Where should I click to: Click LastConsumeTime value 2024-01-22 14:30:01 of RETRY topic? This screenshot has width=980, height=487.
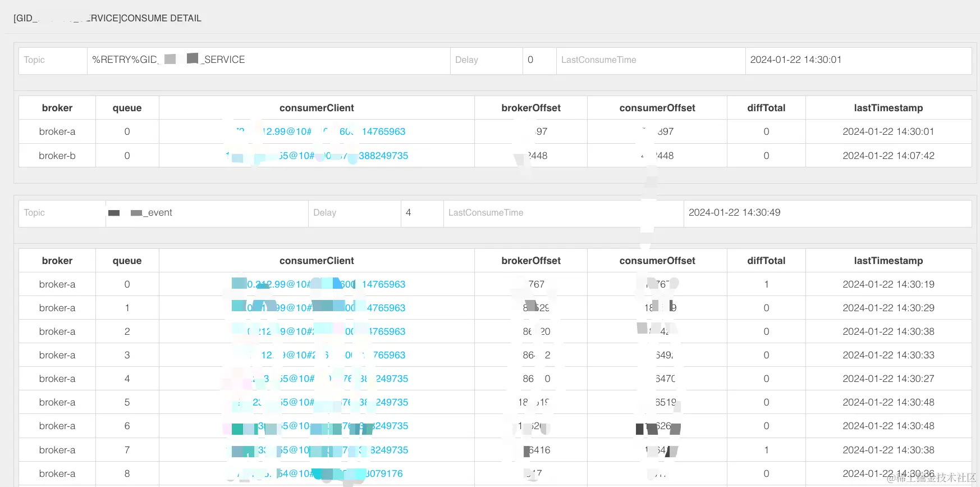pos(795,60)
